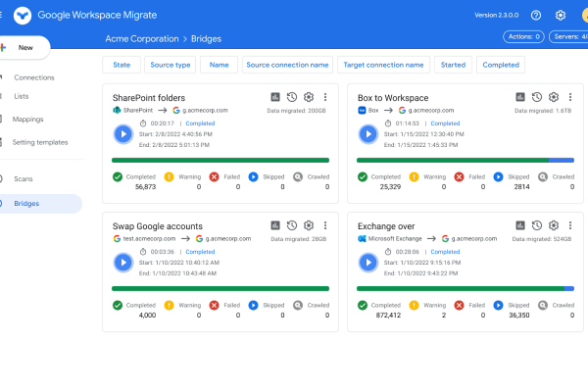Viewport: 588px width, 392px height.
Task: Click the Warning icon in Exchange over card
Action: pos(414,306)
